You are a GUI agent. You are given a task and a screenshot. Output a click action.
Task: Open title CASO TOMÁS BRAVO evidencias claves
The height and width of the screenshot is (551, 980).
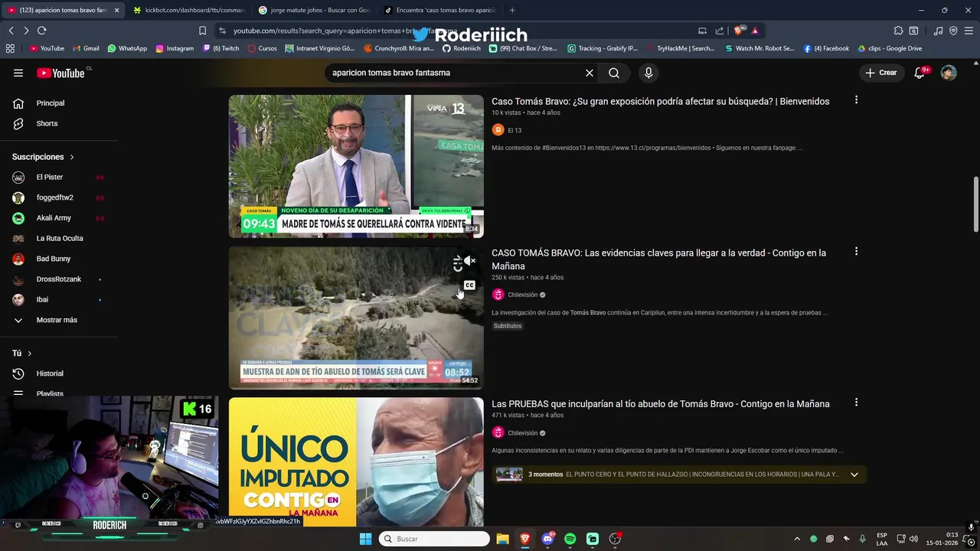pos(658,259)
